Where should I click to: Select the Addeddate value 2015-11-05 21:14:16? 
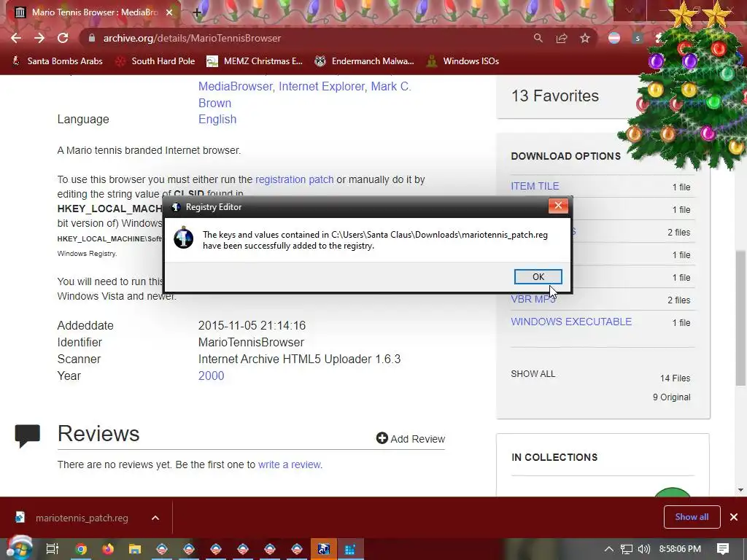252,326
